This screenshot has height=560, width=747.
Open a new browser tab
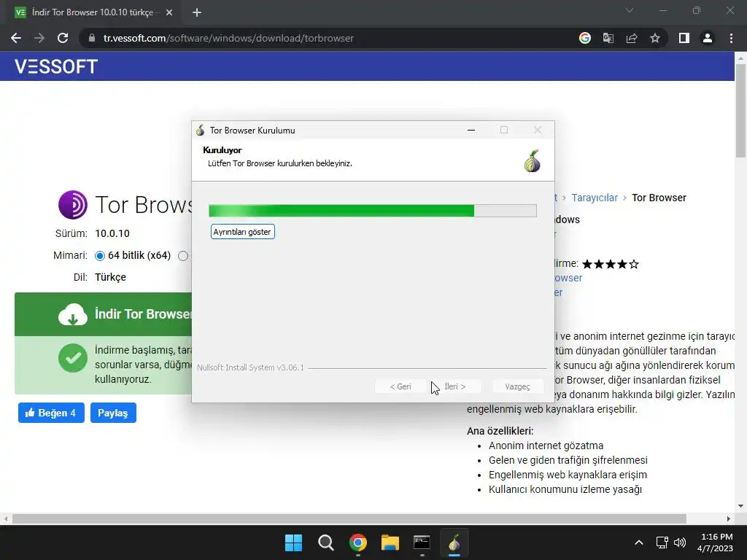(x=197, y=12)
